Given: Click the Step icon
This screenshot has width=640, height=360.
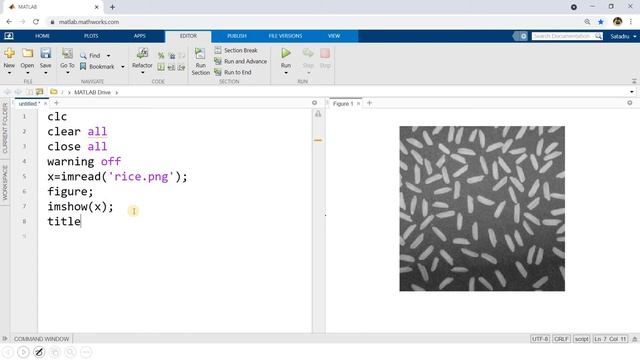Looking at the screenshot, I should point(308,53).
